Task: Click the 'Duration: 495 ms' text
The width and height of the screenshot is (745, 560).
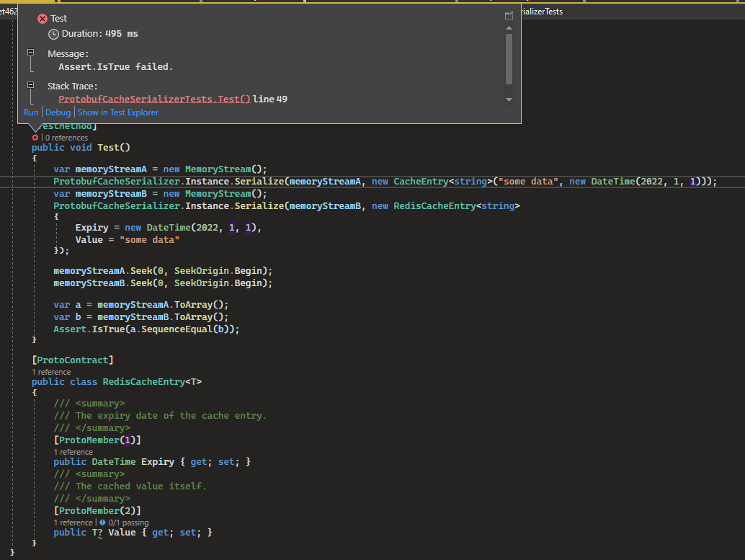Action: 99,34
